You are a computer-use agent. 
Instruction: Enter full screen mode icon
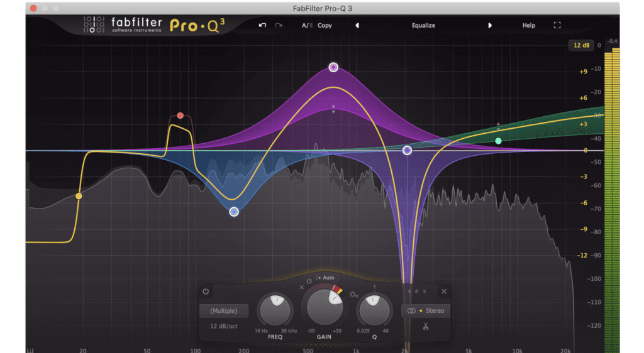557,25
